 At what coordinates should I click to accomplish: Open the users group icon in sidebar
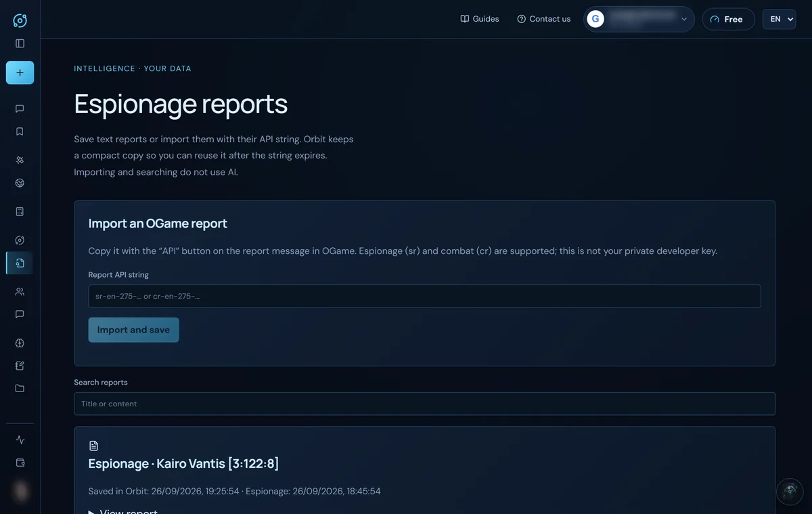(20, 292)
